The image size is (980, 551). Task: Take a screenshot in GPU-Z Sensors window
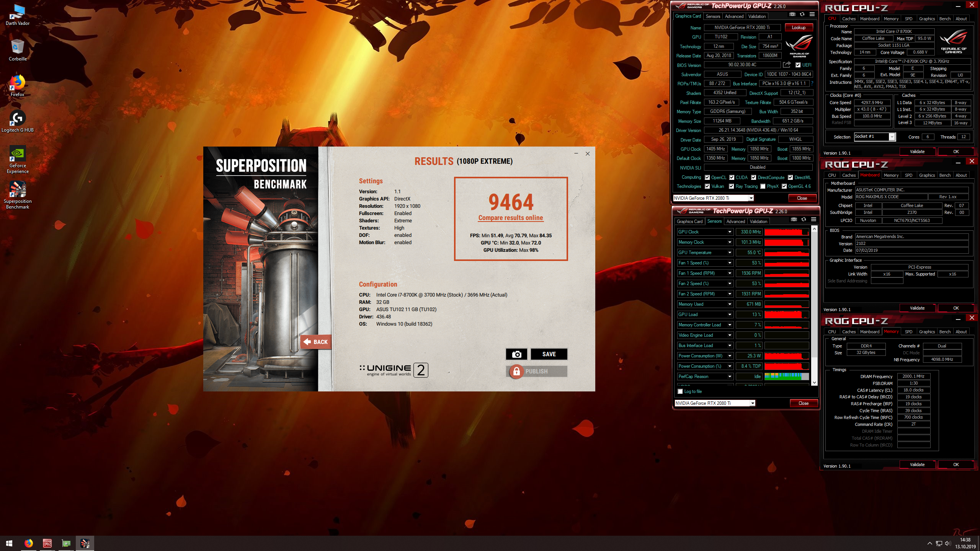(x=794, y=219)
